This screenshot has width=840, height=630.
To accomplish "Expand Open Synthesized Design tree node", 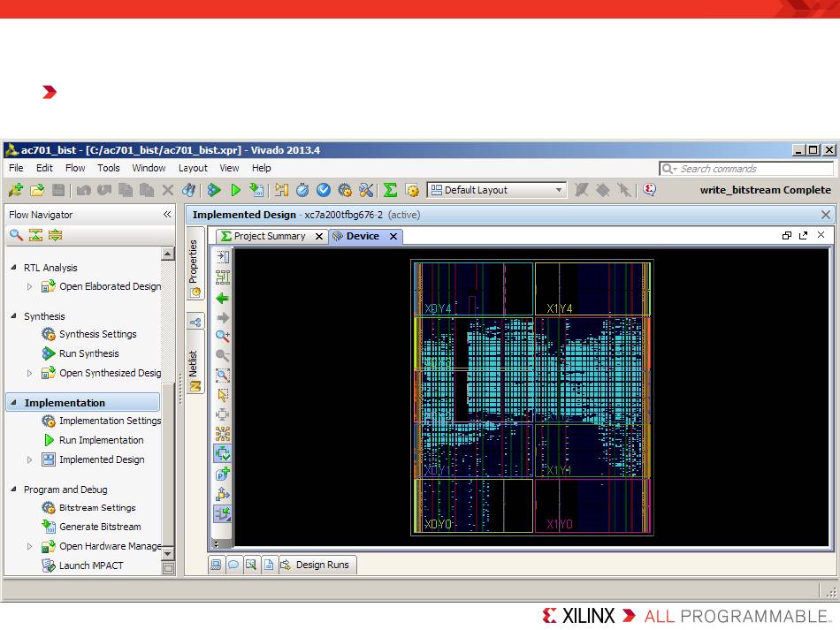I will tap(29, 373).
